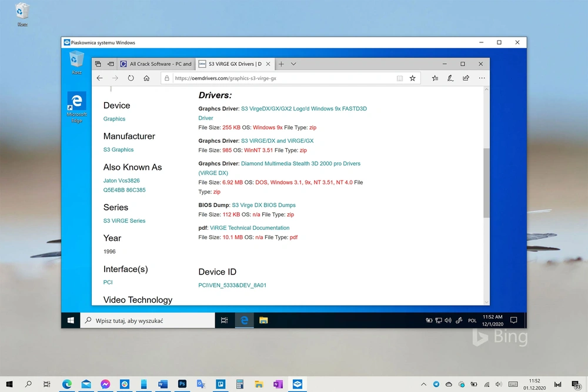Show hidden tray icons on host taskbar
588x392 pixels.
[423, 384]
